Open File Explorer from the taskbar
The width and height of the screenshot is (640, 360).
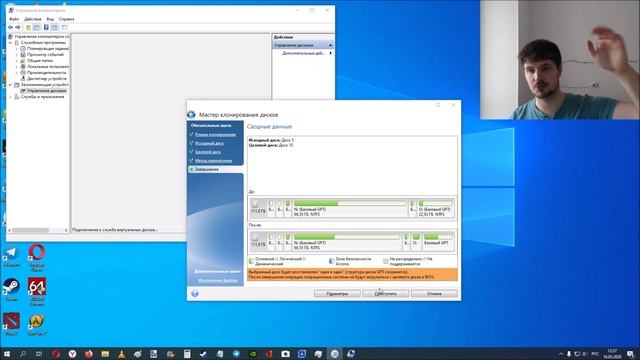[105, 353]
